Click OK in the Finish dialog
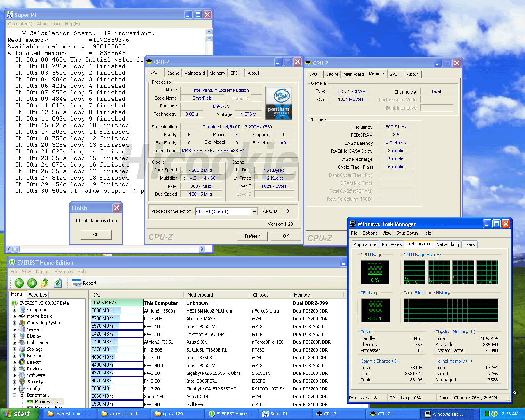The image size is (525, 420). point(96,235)
